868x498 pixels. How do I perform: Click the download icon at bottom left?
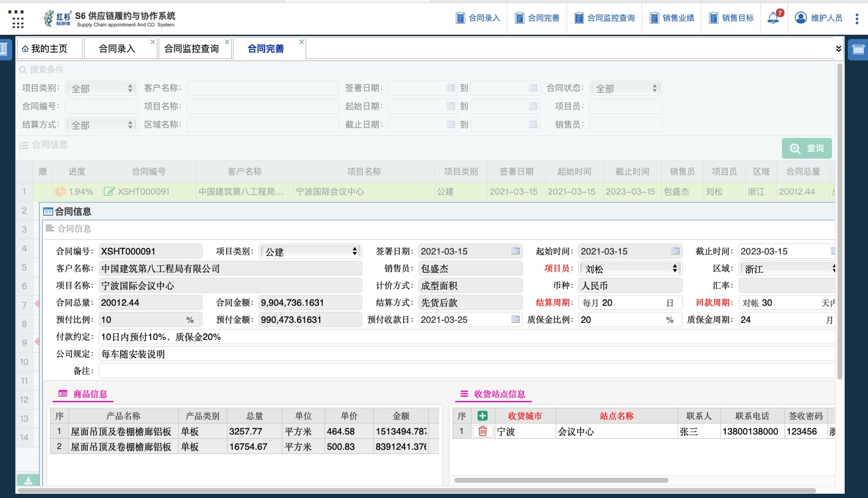[28, 481]
